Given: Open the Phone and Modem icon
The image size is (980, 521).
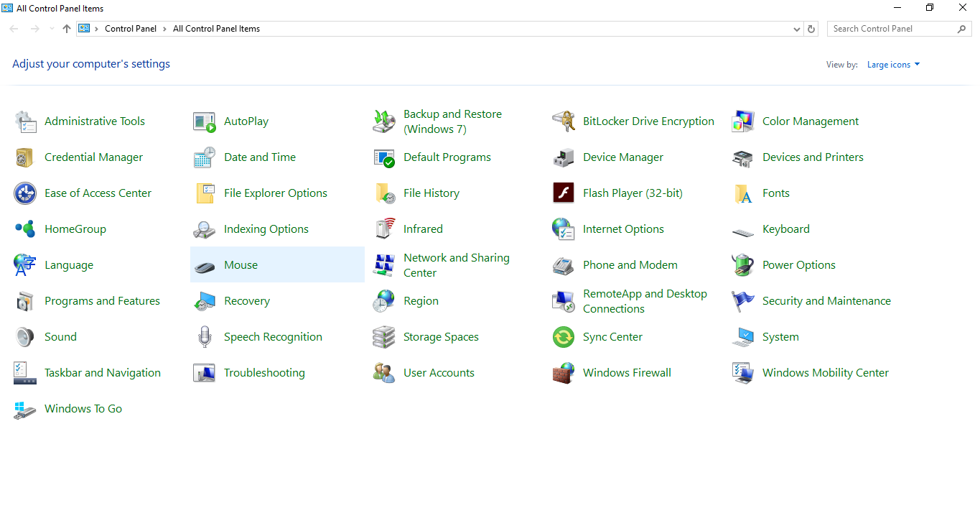Looking at the screenshot, I should coord(564,265).
